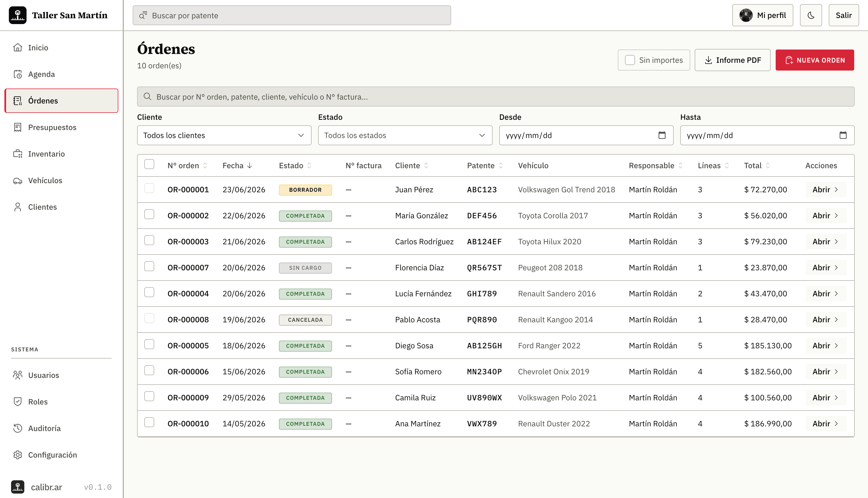Image resolution: width=868 pixels, height=498 pixels.
Task: Expand the Todos los clientes dropdown
Action: [x=224, y=135]
